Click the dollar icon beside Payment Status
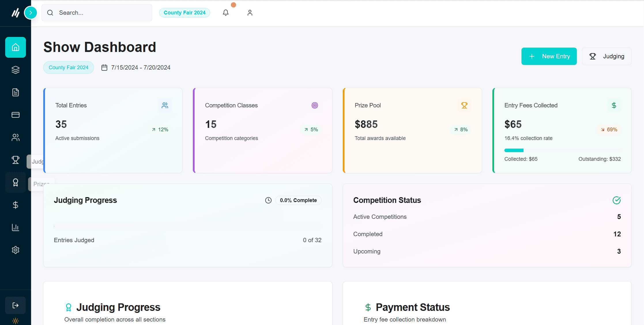The height and width of the screenshot is (325, 644). pos(368,307)
